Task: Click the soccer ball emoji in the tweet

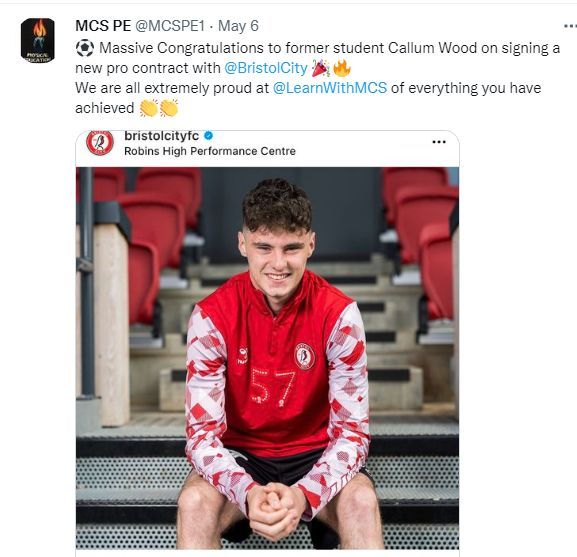Action: click(x=85, y=48)
